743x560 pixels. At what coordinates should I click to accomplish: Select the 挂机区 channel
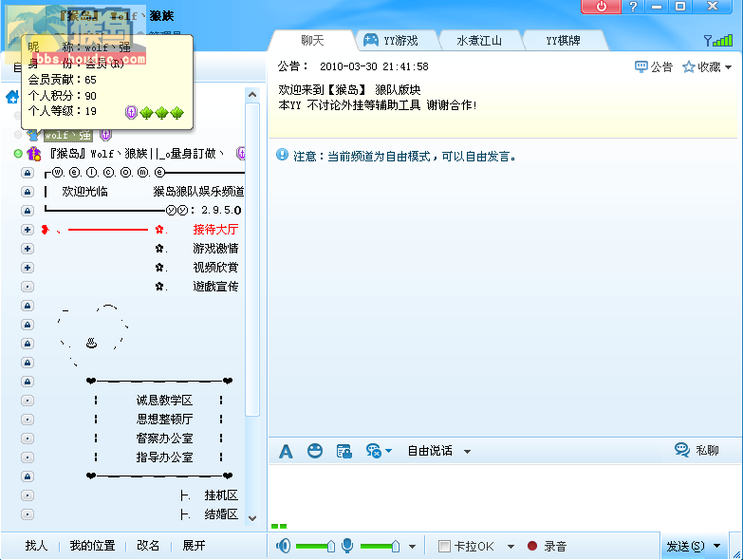(221, 495)
